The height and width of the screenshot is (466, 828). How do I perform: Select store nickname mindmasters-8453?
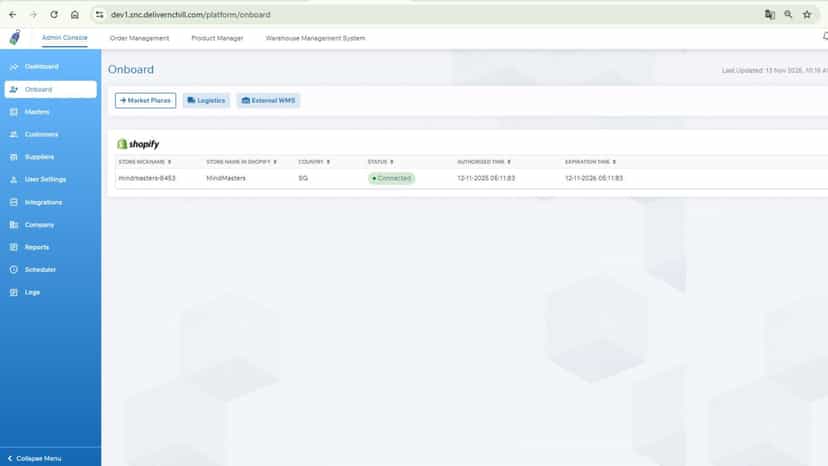(x=147, y=178)
